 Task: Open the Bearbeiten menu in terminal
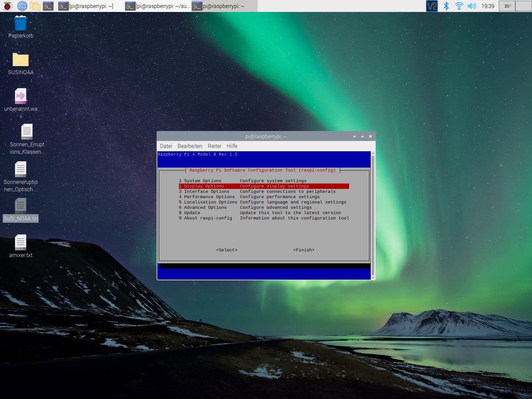[190, 146]
